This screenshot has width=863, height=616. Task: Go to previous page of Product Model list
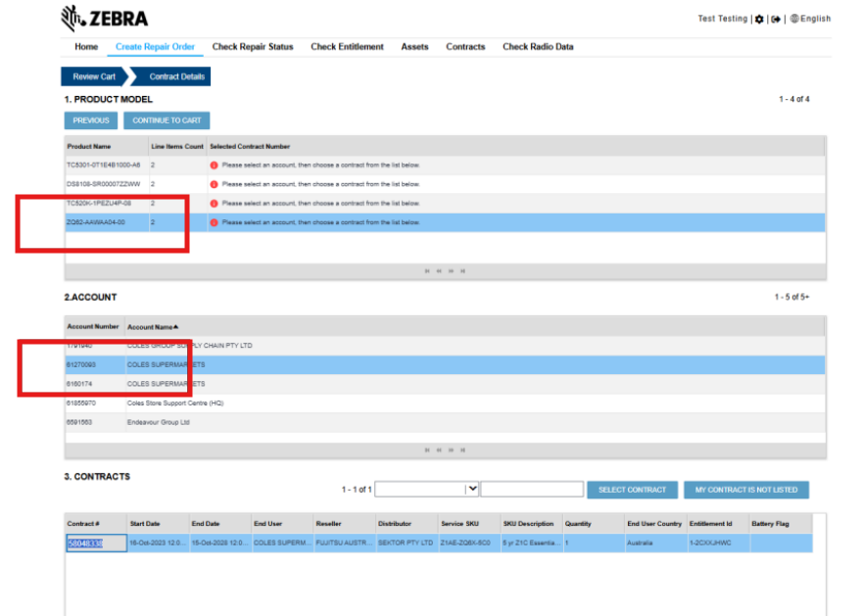(x=439, y=271)
